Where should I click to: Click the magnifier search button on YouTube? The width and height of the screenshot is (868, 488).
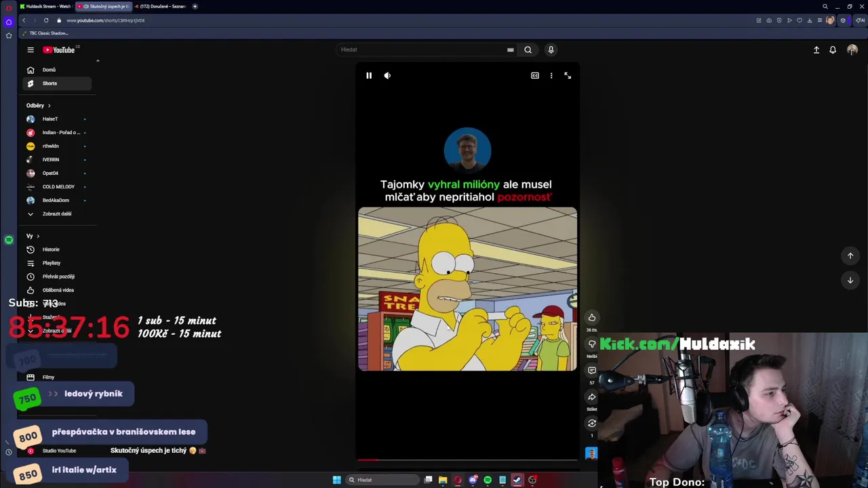click(x=528, y=49)
